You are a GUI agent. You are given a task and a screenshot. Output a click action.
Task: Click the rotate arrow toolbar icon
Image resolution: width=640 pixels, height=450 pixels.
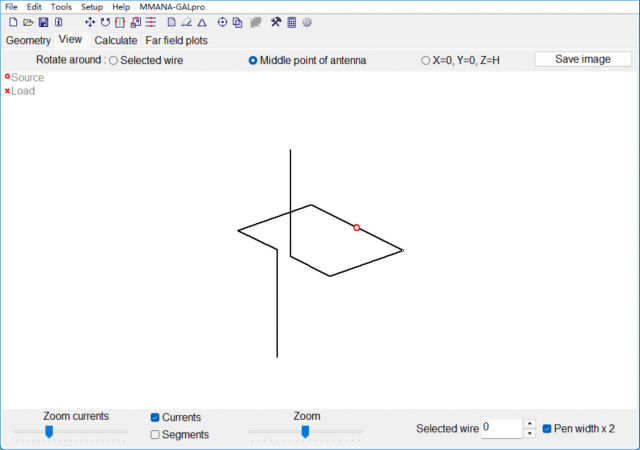point(105,22)
